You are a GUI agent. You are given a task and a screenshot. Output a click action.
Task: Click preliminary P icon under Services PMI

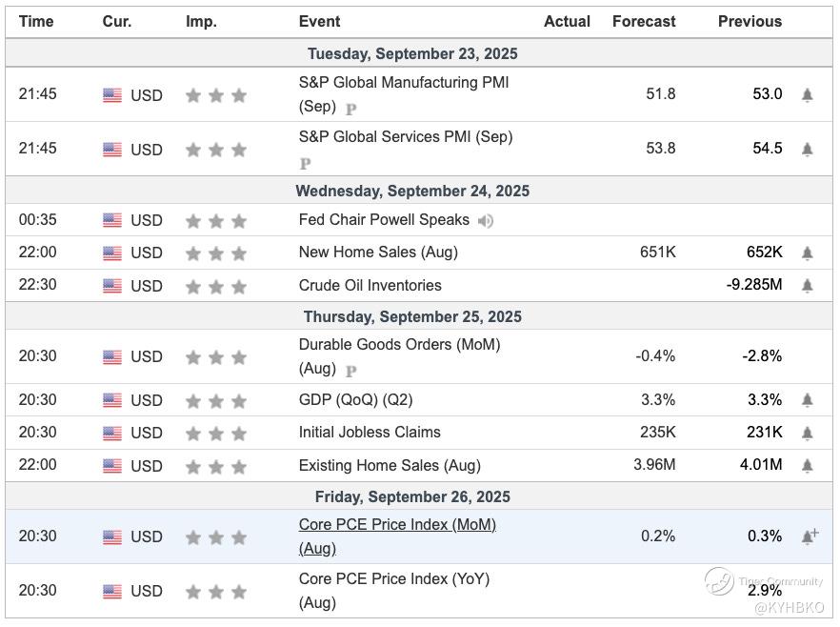click(305, 163)
